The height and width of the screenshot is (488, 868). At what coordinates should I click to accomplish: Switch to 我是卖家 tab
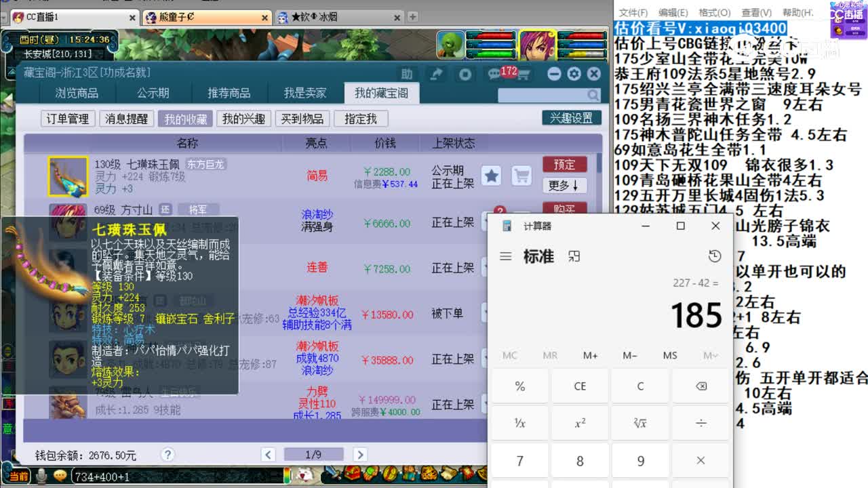[x=305, y=94]
